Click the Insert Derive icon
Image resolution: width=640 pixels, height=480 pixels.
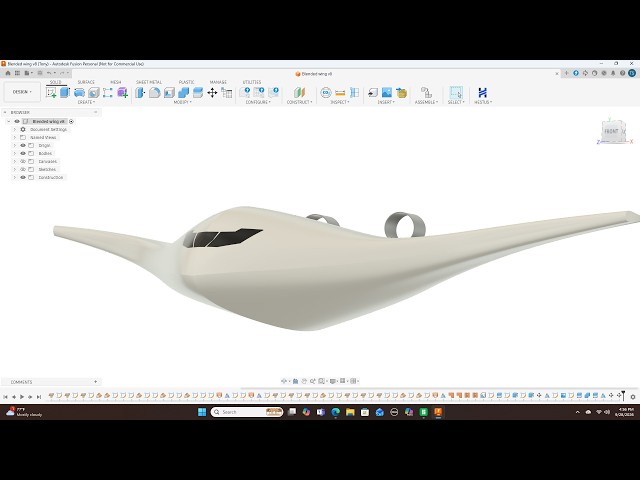click(x=372, y=93)
